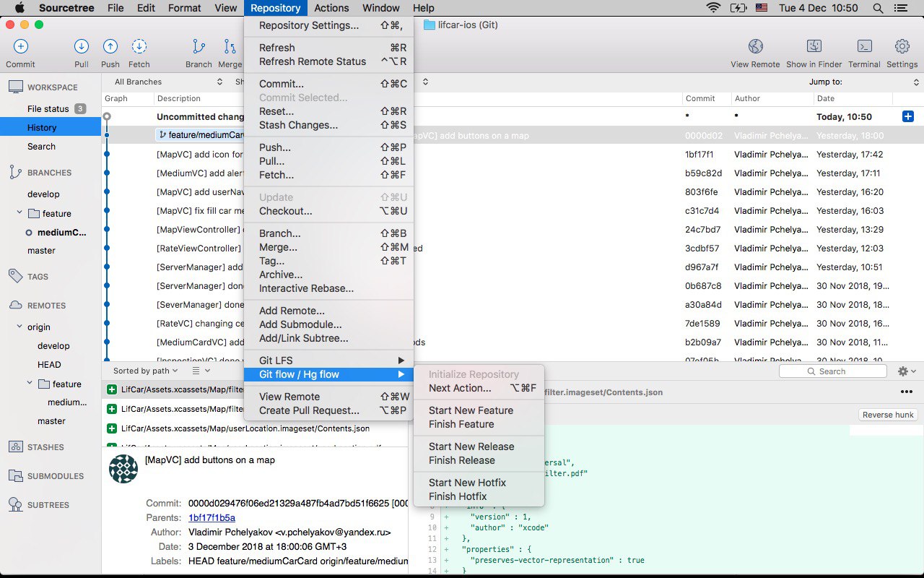924x578 pixels.
Task: Choose Add Submodule... menu item
Action: click(x=328, y=324)
